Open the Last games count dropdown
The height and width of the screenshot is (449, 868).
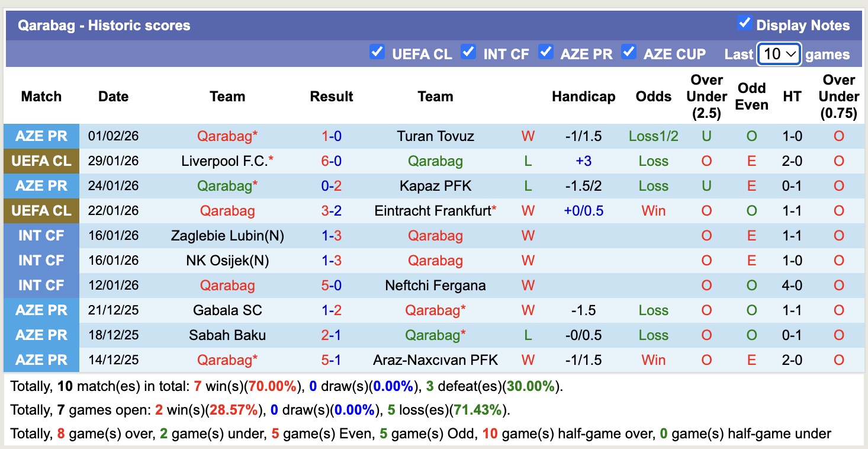click(779, 53)
